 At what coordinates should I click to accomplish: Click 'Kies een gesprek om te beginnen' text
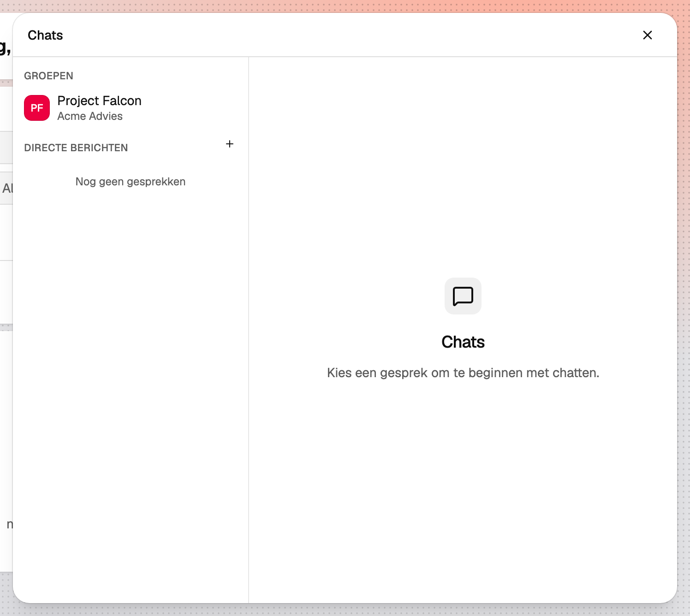[463, 373]
